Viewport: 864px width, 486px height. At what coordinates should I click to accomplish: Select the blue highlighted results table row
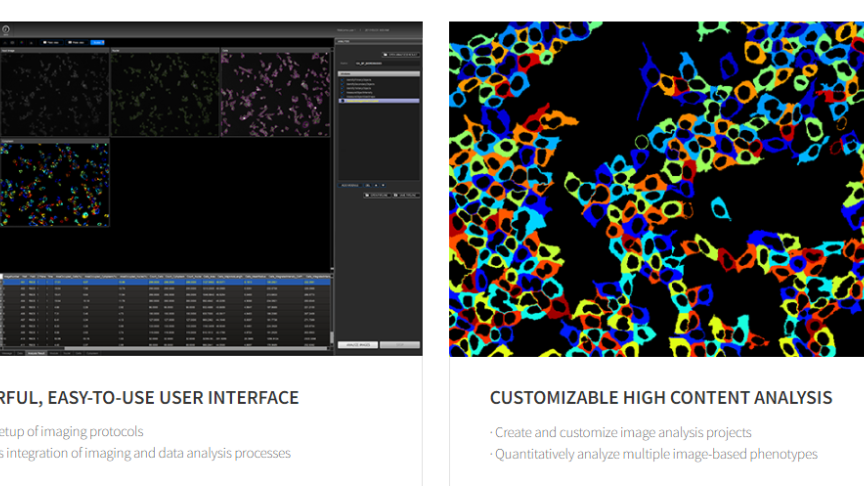(166, 282)
